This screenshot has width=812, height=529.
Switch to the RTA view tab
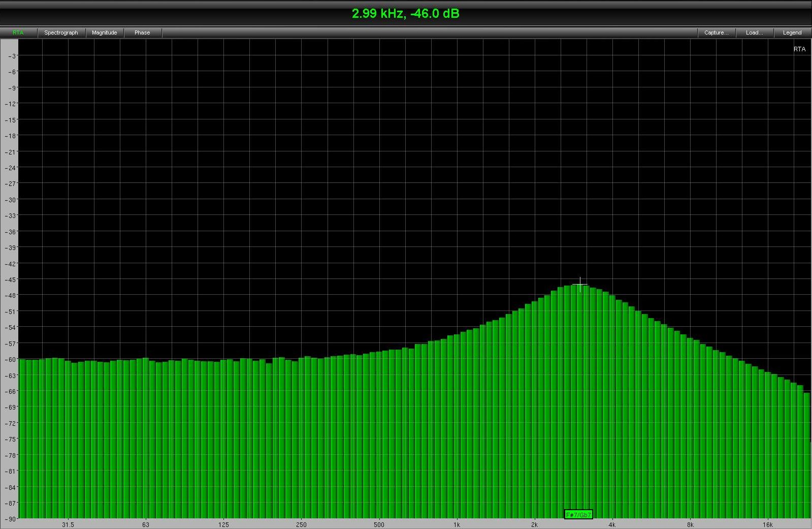coord(18,33)
